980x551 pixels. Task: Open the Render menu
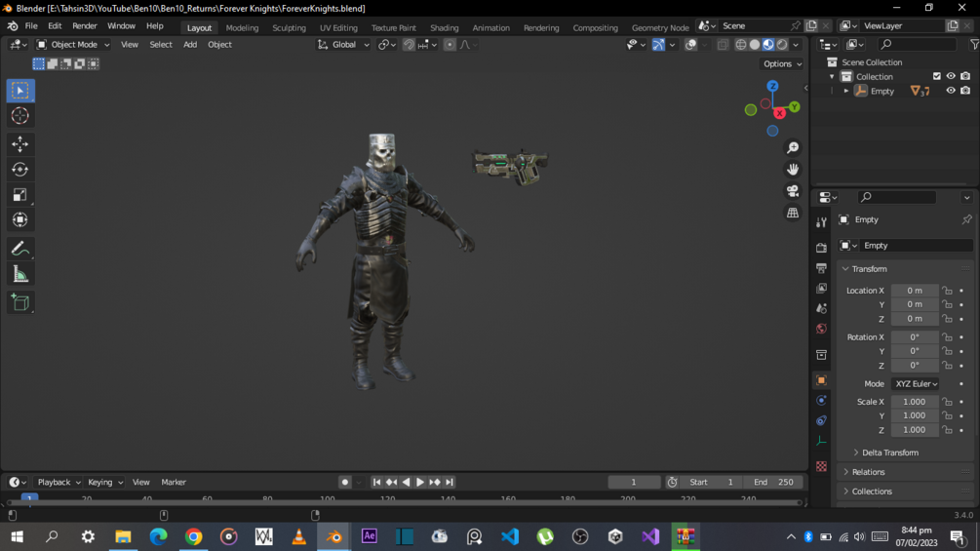(x=85, y=26)
